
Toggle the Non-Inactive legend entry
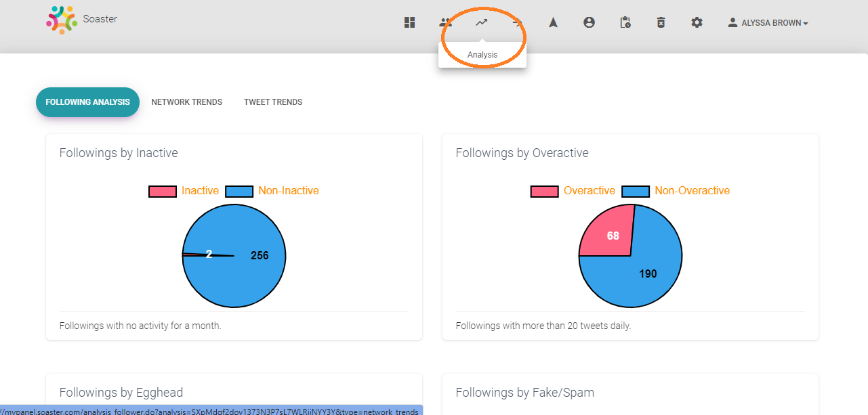coord(272,191)
